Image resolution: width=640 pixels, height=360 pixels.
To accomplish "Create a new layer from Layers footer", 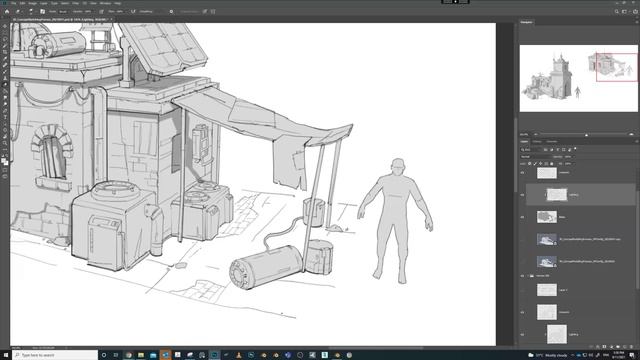I will coord(625,347).
